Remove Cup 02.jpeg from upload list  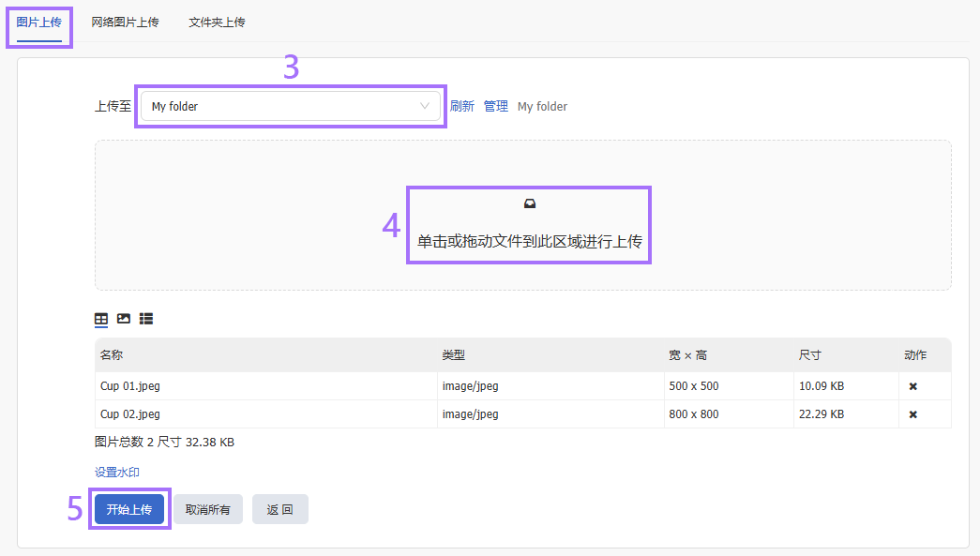(912, 414)
